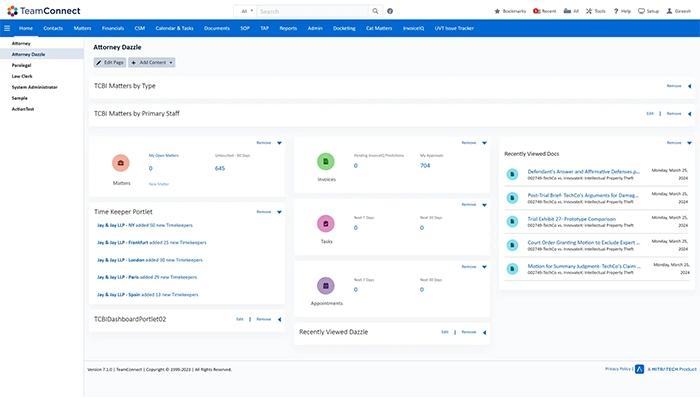Collapse the Invoices portlet arrow

[x=484, y=143]
